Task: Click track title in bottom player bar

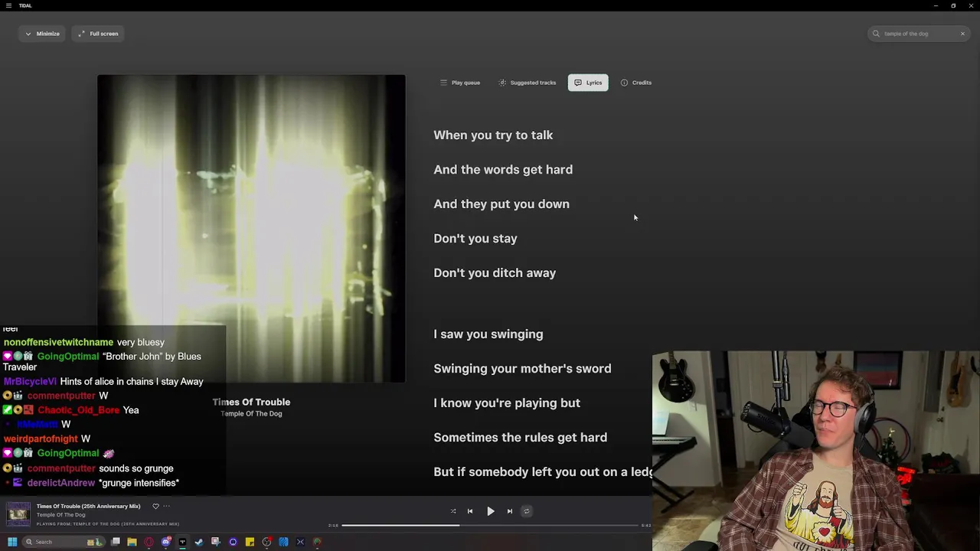Action: pyautogui.click(x=89, y=506)
